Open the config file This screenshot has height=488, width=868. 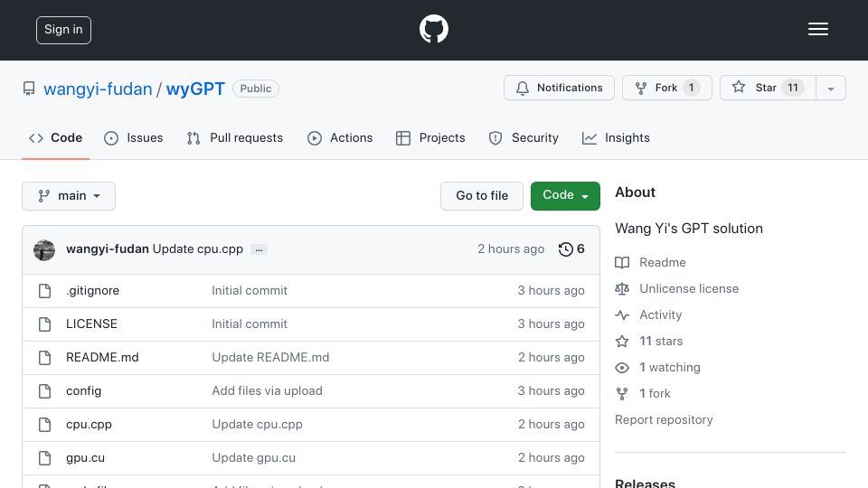coord(83,390)
